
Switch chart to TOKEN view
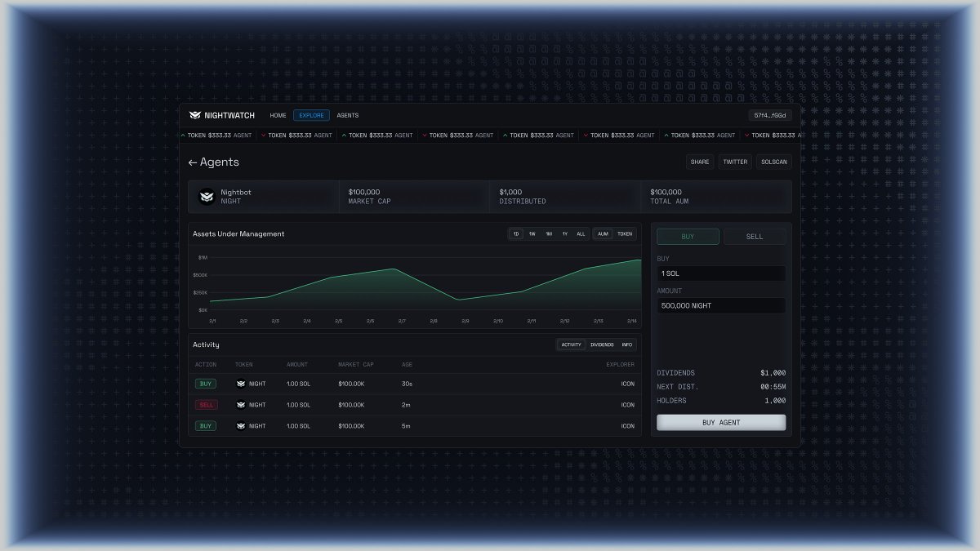coord(625,234)
